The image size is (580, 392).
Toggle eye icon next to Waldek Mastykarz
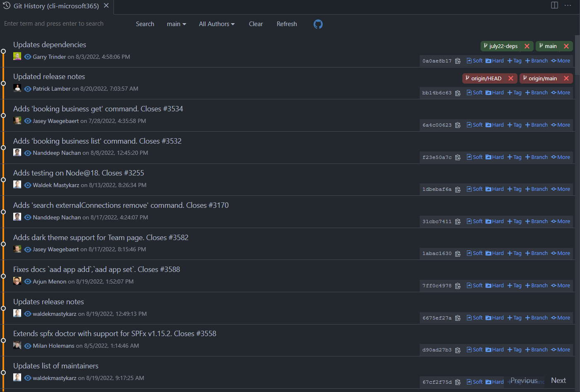28,185
